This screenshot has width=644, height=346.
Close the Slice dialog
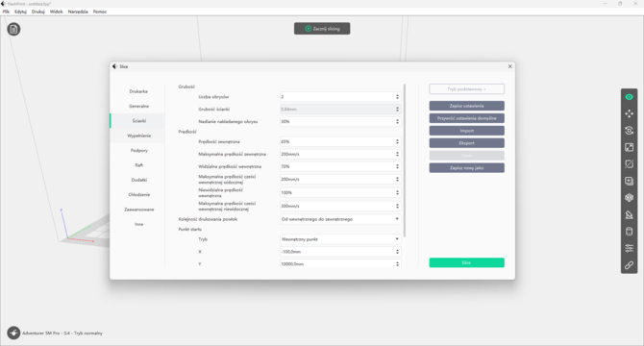(x=509, y=66)
